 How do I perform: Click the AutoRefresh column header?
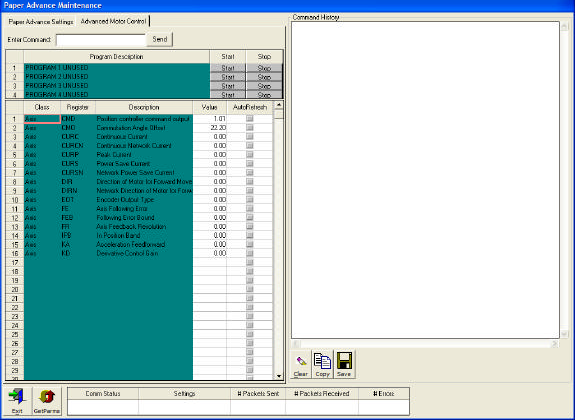[250, 107]
